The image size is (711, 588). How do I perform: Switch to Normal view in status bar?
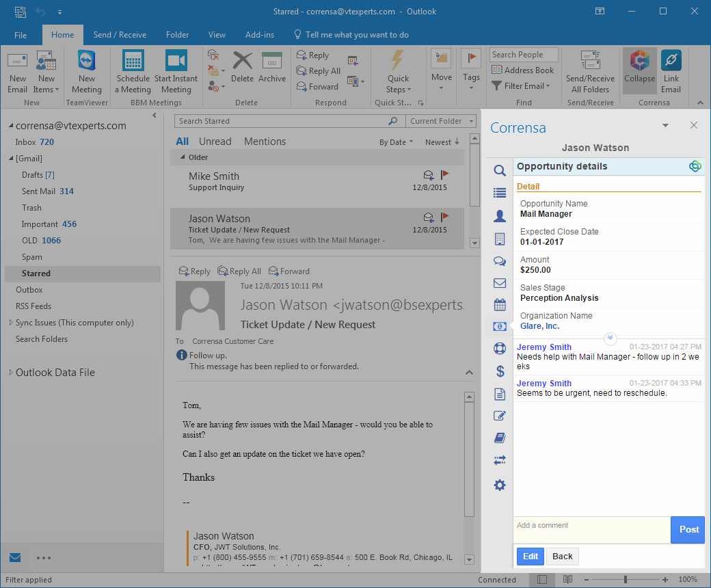pyautogui.click(x=542, y=579)
